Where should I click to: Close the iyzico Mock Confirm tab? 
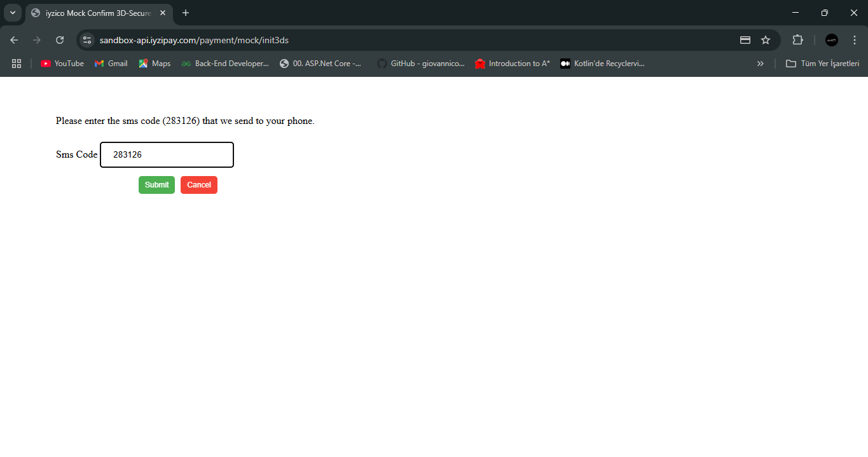coord(163,13)
